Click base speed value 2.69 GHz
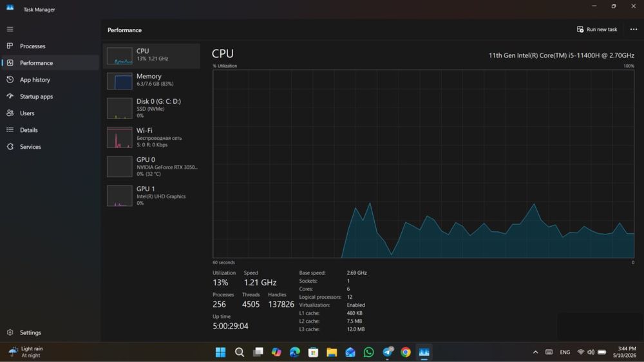This screenshot has height=362, width=644. [x=357, y=273]
